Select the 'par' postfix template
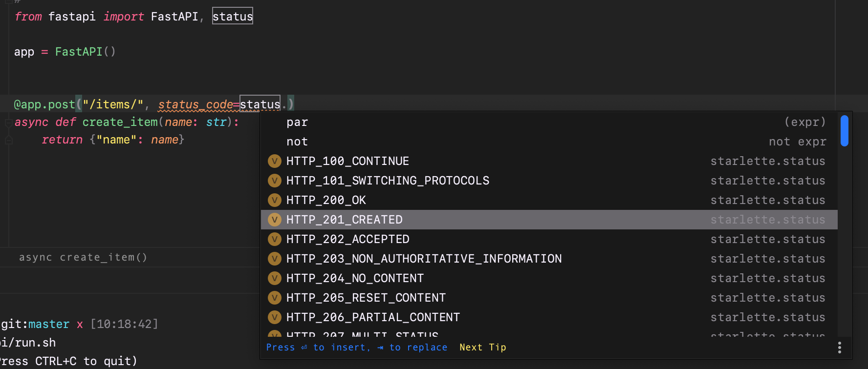The width and height of the screenshot is (868, 369). (549, 122)
